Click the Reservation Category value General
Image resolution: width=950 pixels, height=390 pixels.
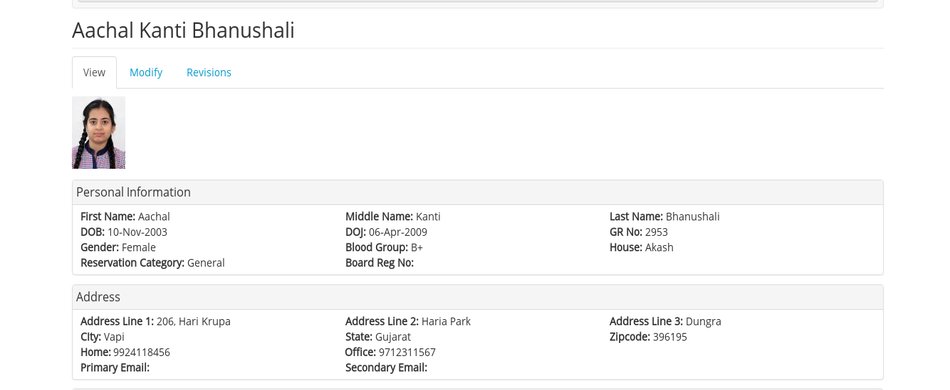206,263
